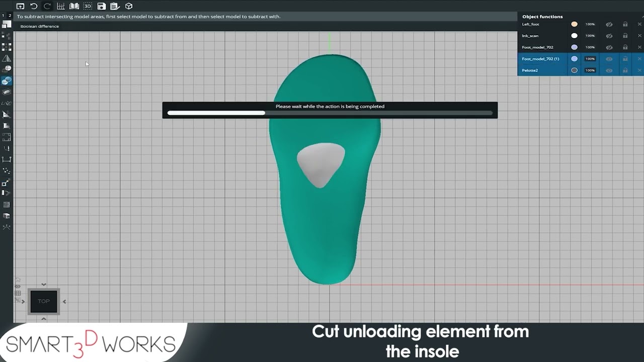This screenshot has height=362, width=644.
Task: Click the 3D cube icon in top toolbar
Action: pyautogui.click(x=129, y=7)
